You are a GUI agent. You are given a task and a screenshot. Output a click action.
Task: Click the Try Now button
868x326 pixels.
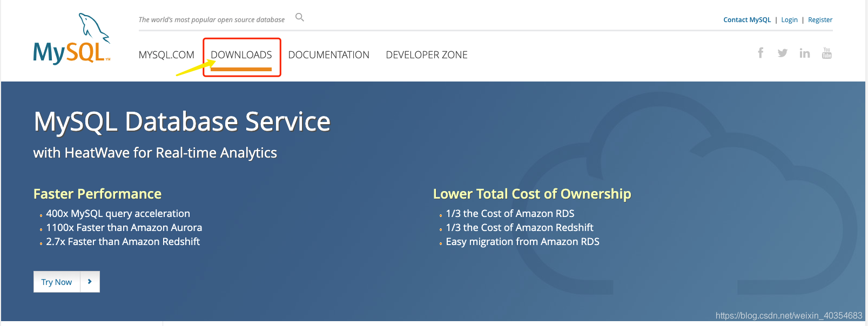(57, 282)
